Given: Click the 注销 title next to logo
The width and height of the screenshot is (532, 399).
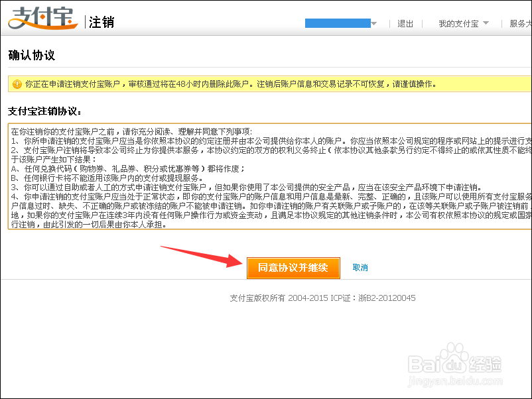Looking at the screenshot, I should click(x=101, y=23).
